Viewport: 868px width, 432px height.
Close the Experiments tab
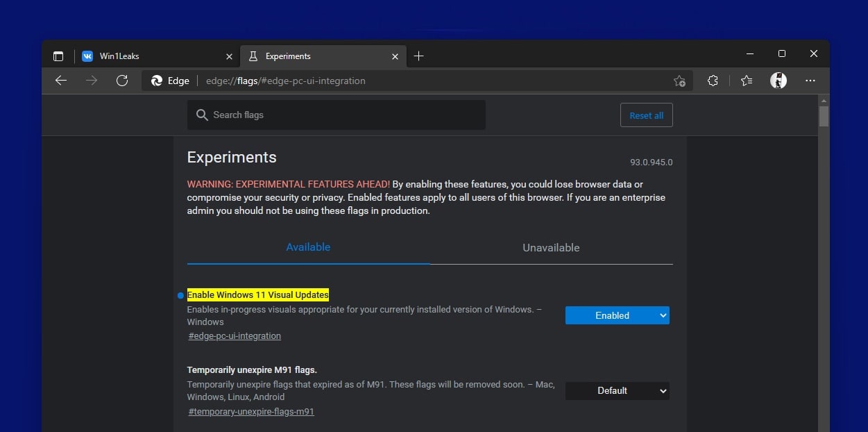click(x=395, y=56)
